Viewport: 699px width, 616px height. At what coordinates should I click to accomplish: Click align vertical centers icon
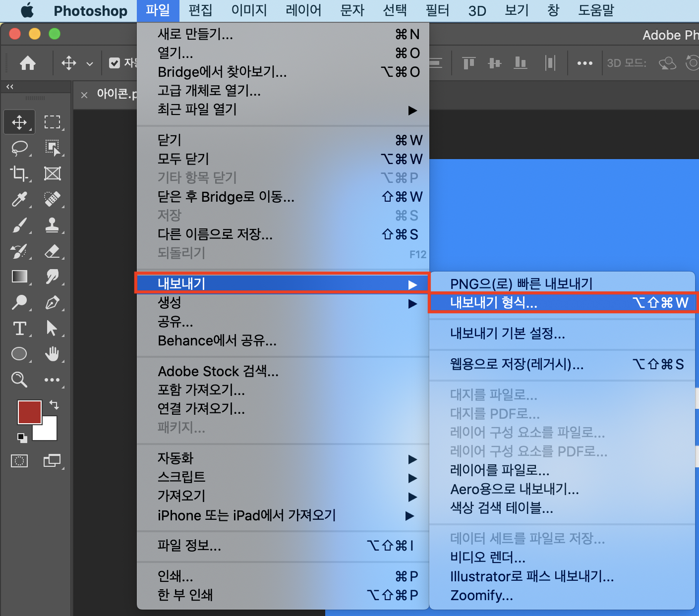point(495,63)
